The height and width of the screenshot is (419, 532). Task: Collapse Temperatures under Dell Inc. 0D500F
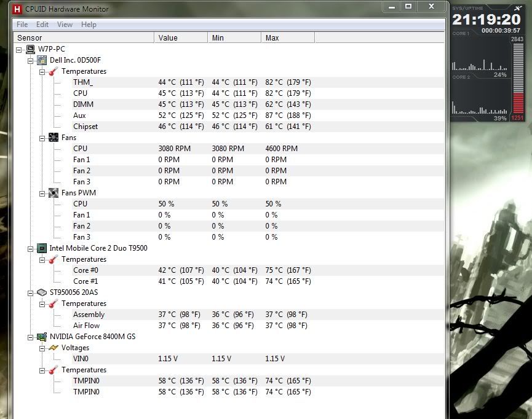click(x=42, y=72)
